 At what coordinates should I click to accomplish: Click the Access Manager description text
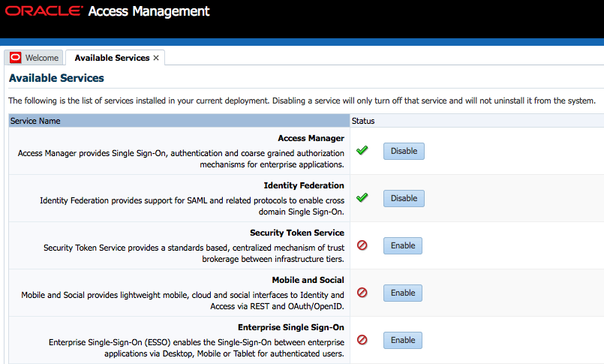point(181,158)
